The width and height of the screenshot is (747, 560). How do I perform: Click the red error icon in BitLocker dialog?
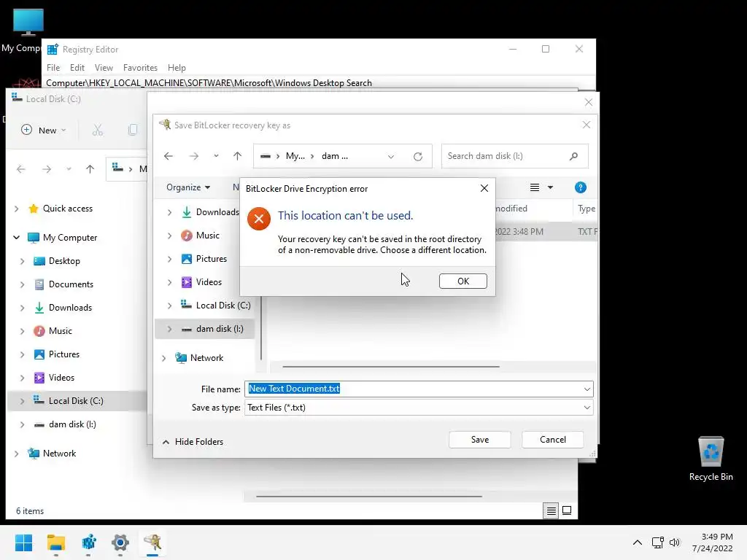(x=259, y=219)
